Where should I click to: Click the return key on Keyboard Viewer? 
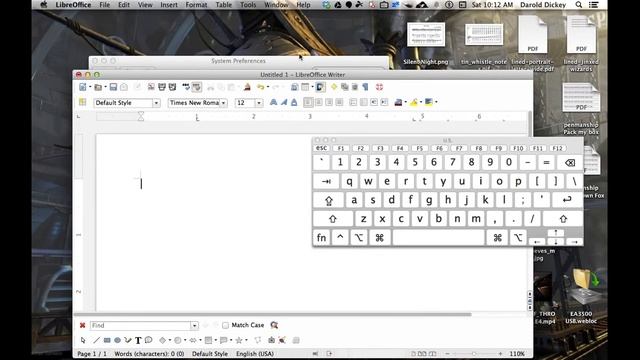[x=567, y=200]
